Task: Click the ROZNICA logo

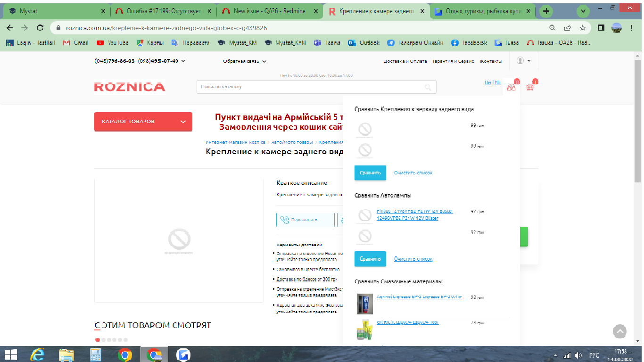Action: tap(130, 87)
